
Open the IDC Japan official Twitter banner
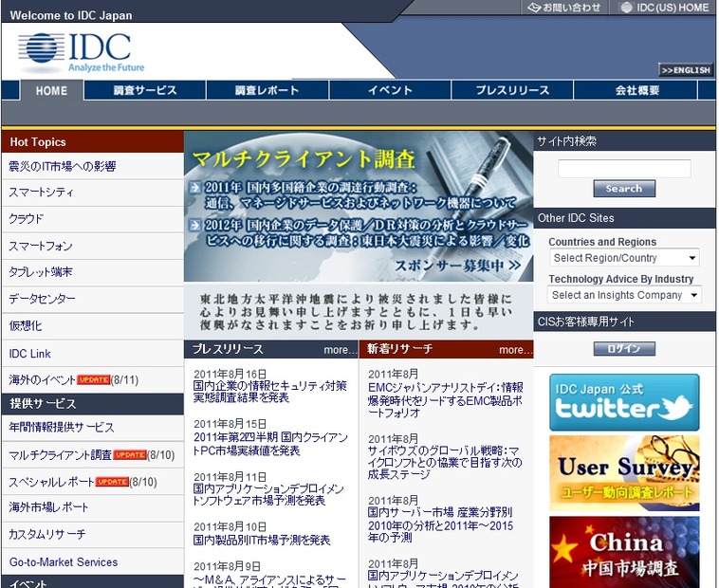pyautogui.click(x=624, y=402)
